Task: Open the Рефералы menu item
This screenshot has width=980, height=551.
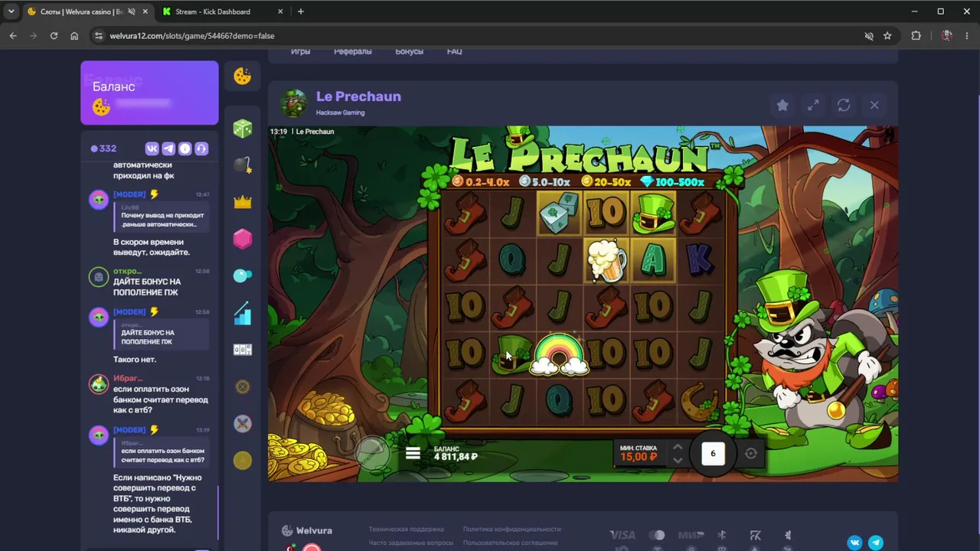Action: (352, 51)
